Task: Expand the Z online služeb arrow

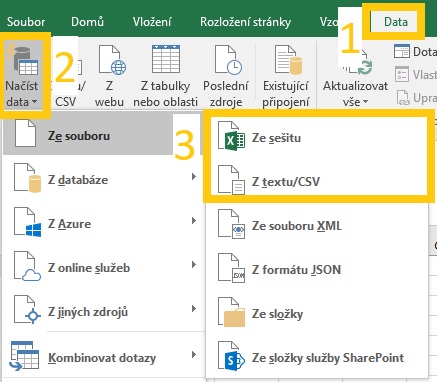Action: tap(194, 265)
